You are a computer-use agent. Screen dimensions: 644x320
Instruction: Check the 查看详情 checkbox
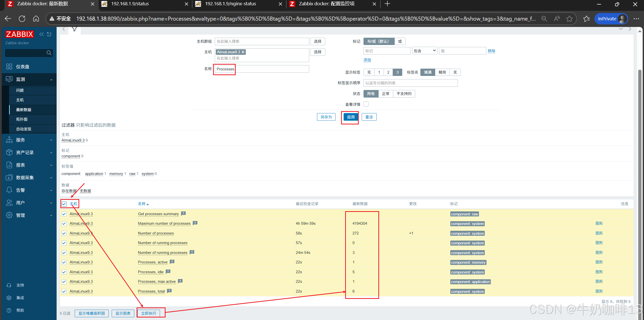(x=366, y=104)
